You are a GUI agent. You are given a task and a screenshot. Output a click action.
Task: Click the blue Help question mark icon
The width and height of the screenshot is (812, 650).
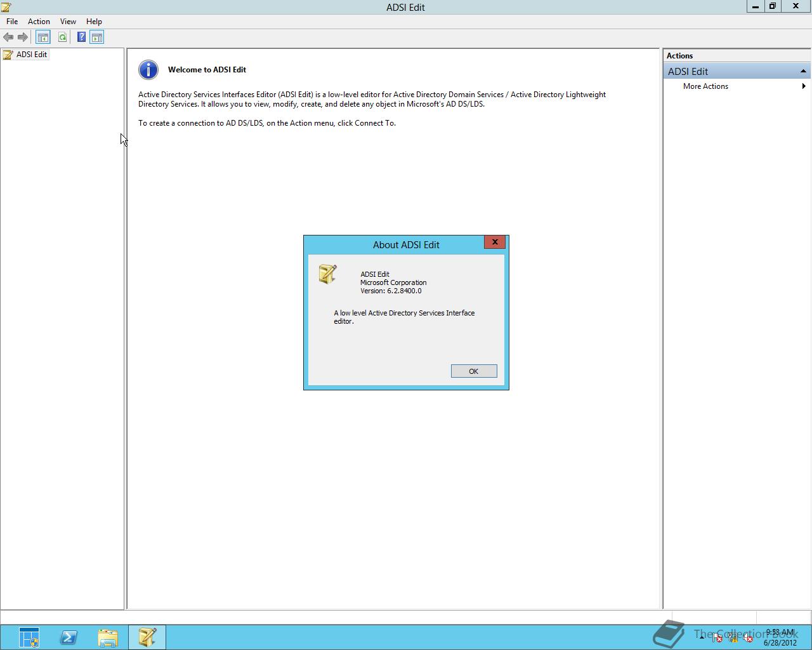coord(81,37)
